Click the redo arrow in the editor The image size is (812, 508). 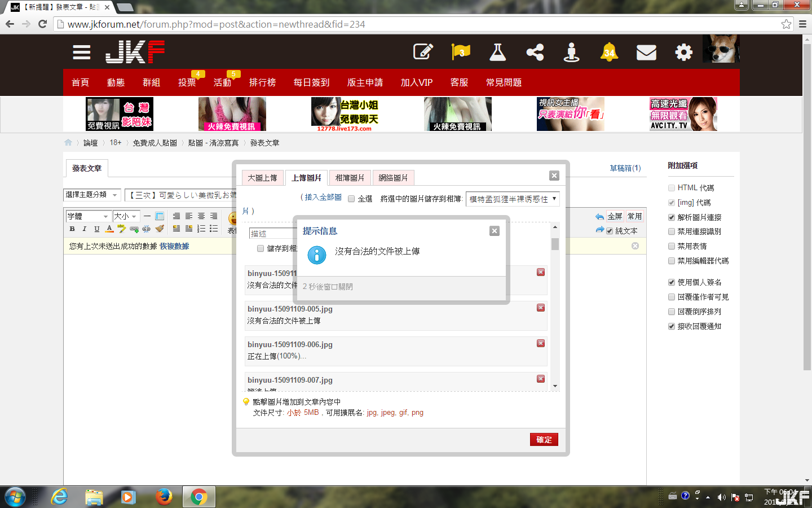point(599,230)
